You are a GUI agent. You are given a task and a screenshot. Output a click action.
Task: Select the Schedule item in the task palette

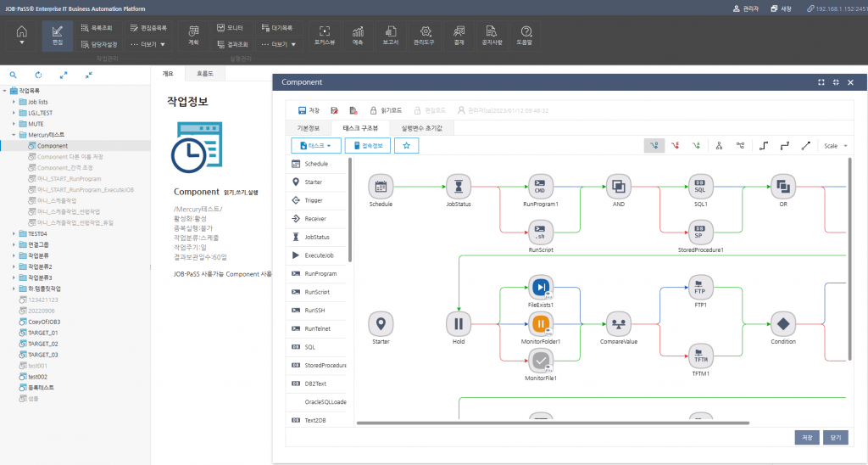(316, 164)
